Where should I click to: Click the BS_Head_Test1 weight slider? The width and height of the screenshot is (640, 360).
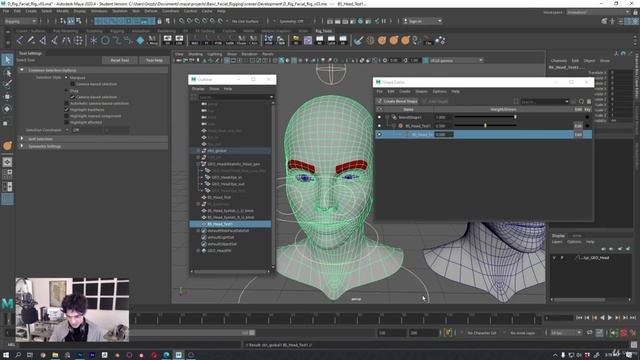pyautogui.click(x=485, y=126)
